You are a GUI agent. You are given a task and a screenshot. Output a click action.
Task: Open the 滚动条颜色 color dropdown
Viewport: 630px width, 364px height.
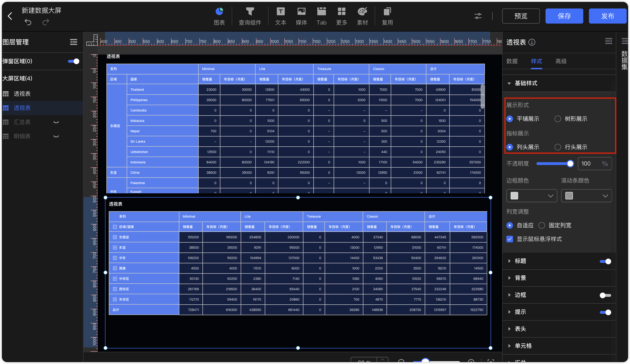pyautogui.click(x=586, y=196)
